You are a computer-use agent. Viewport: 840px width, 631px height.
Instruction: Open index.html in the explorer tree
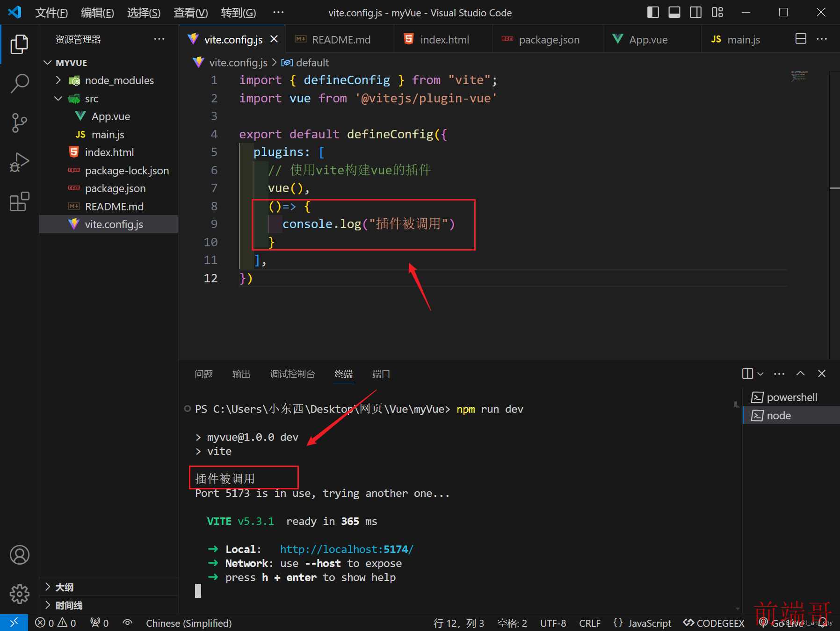pyautogui.click(x=109, y=152)
